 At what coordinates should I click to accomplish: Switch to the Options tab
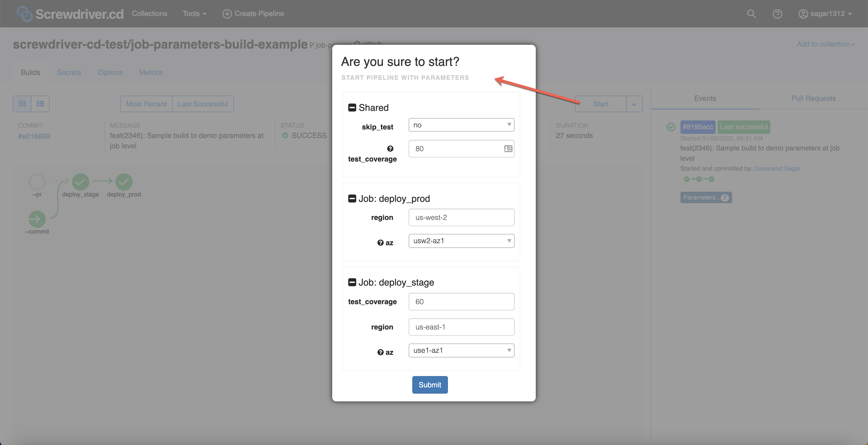pyautogui.click(x=110, y=72)
